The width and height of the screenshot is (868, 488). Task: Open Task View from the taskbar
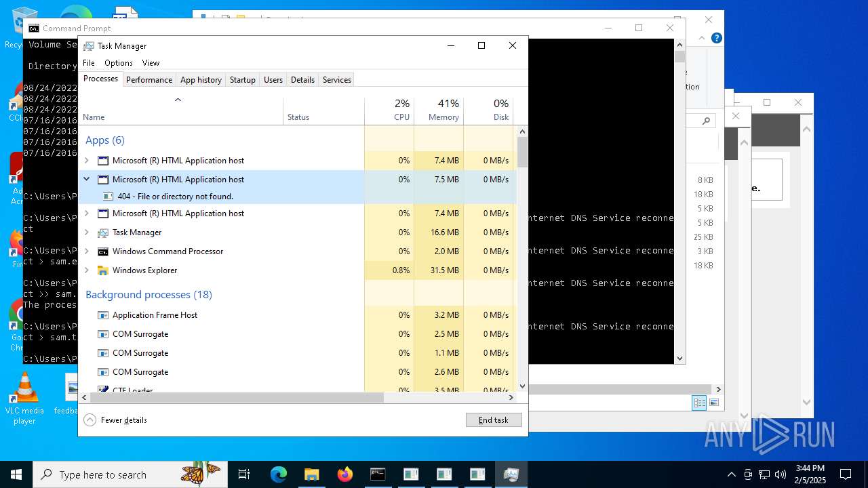pyautogui.click(x=244, y=474)
